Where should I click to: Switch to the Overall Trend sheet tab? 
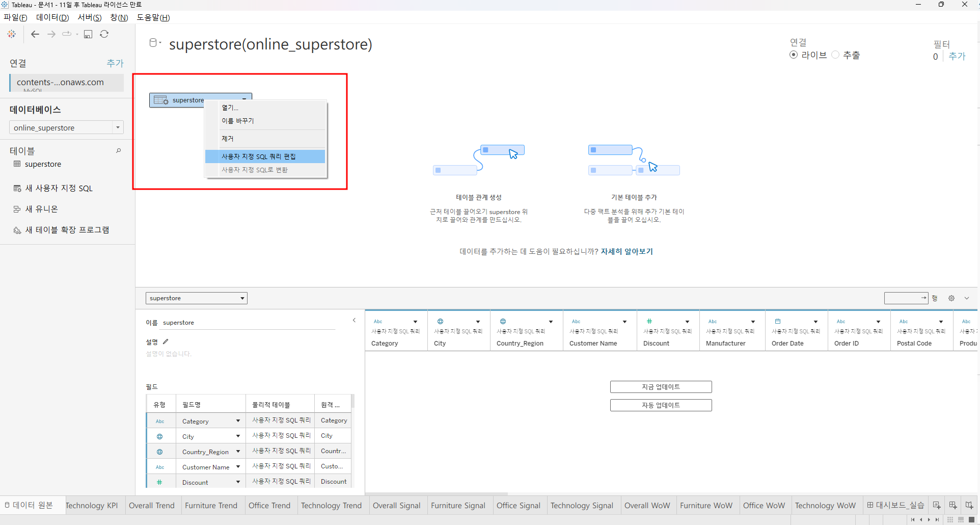[x=152, y=505]
